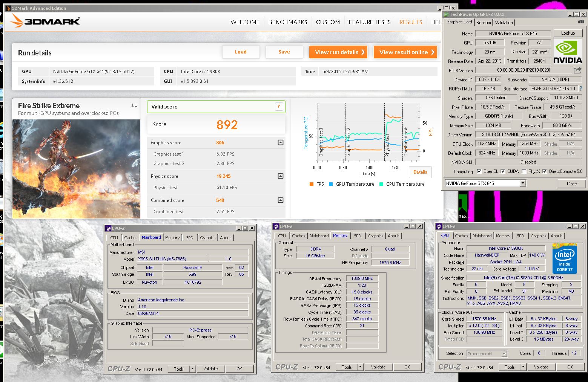This screenshot has height=382, width=588.
Task: Click the blue GPU Temperature legend swatch
Action: click(x=331, y=184)
